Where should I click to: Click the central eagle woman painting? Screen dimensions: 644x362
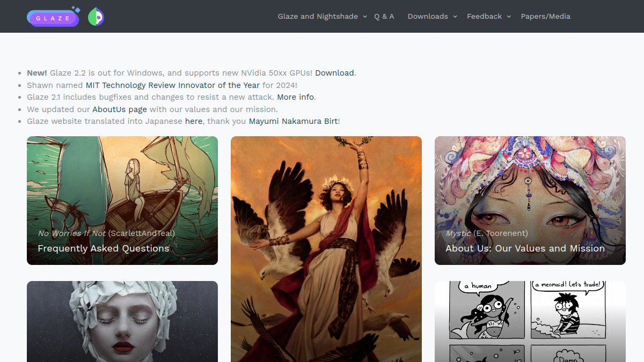(x=326, y=249)
